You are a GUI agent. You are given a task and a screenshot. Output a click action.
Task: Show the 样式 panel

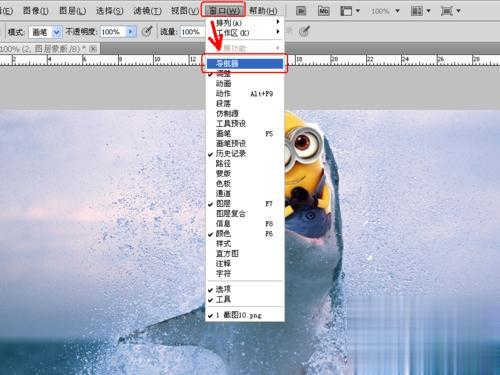click(x=245, y=244)
